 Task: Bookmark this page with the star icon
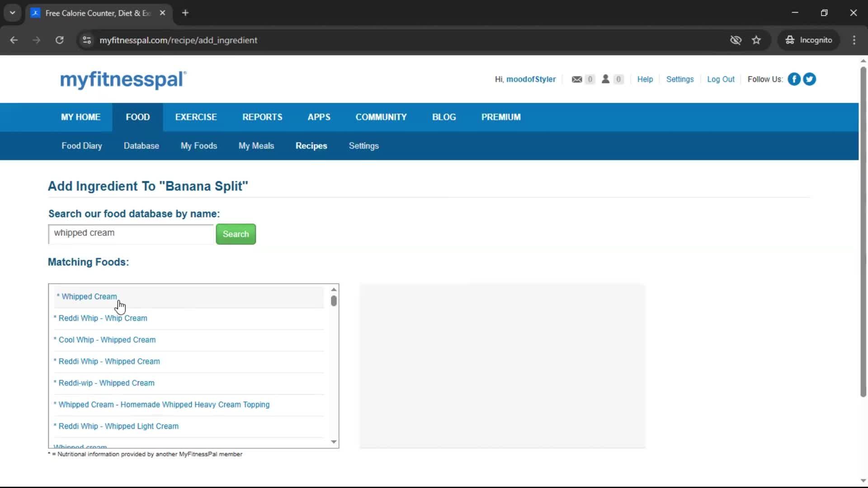point(756,40)
